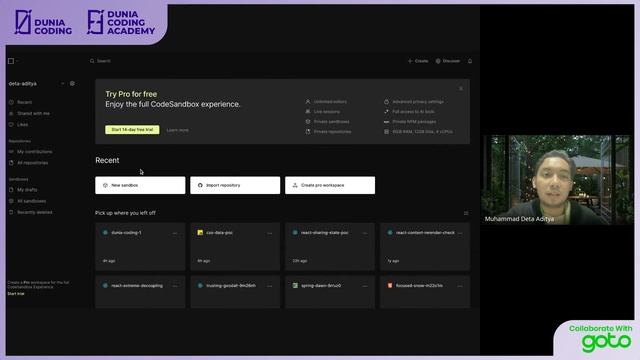Click the Dunia Coding Academy logo

(x=121, y=22)
